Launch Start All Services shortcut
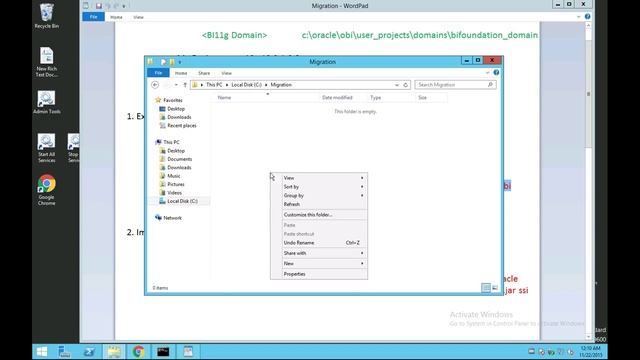640x360 pixels. click(x=47, y=148)
